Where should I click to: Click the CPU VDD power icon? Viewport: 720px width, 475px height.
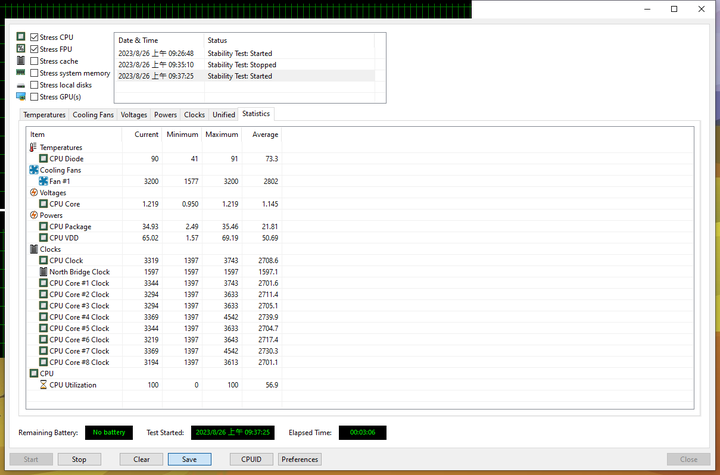[43, 238]
